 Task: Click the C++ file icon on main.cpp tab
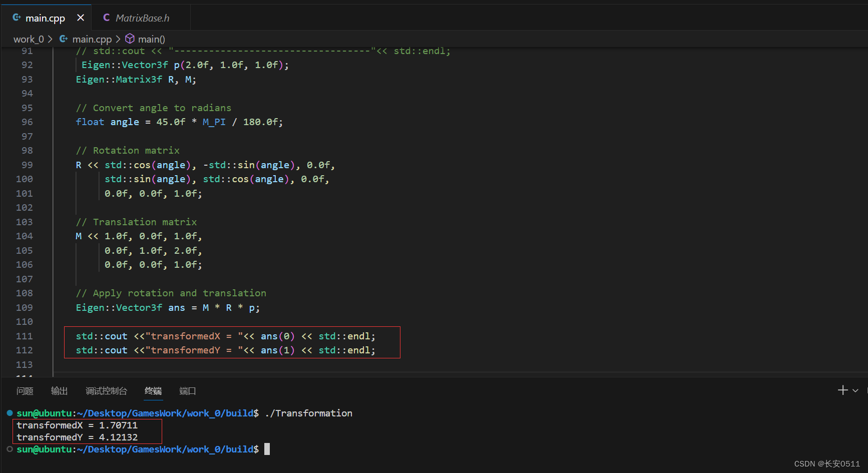pyautogui.click(x=17, y=18)
